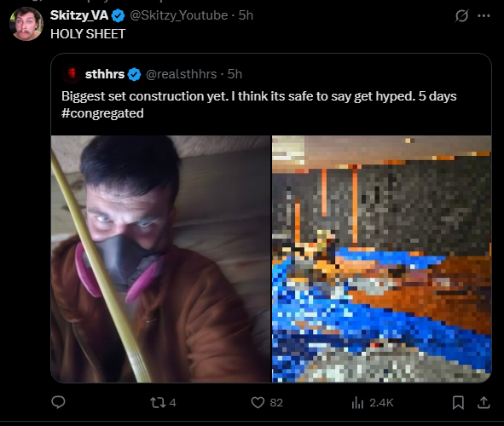Click the share upload arrow icon
Viewport: 504px width, 426px height.
(484, 402)
